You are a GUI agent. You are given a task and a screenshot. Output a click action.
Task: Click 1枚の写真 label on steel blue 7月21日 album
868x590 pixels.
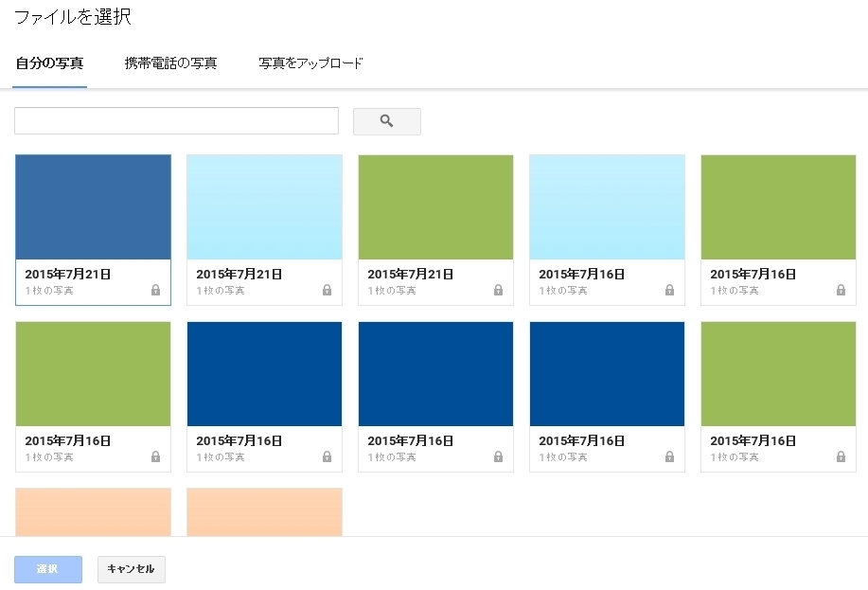(x=49, y=291)
